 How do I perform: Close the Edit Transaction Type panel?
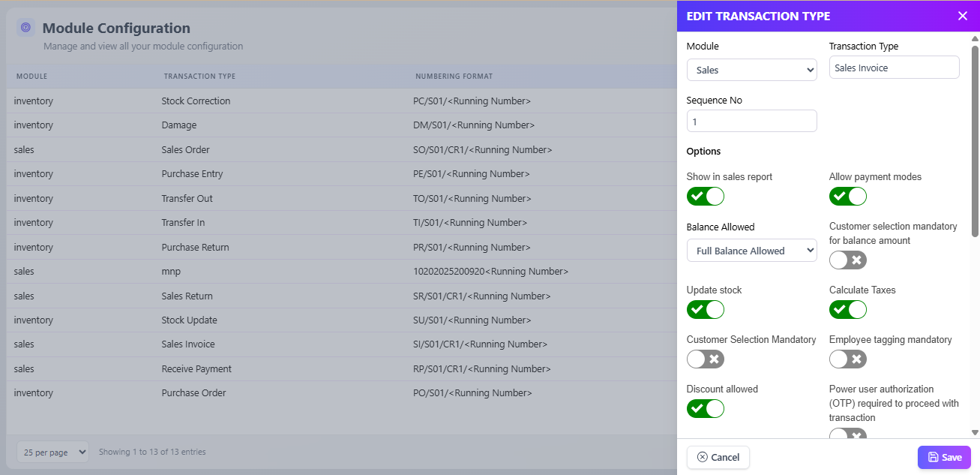(962, 16)
